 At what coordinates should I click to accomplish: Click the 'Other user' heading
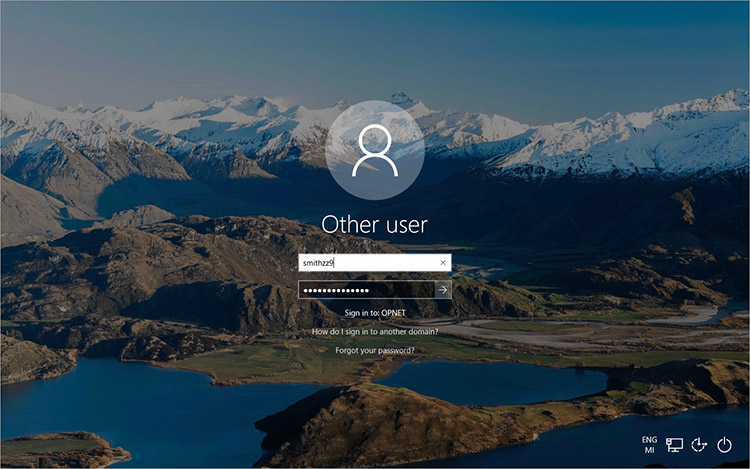pyautogui.click(x=375, y=224)
